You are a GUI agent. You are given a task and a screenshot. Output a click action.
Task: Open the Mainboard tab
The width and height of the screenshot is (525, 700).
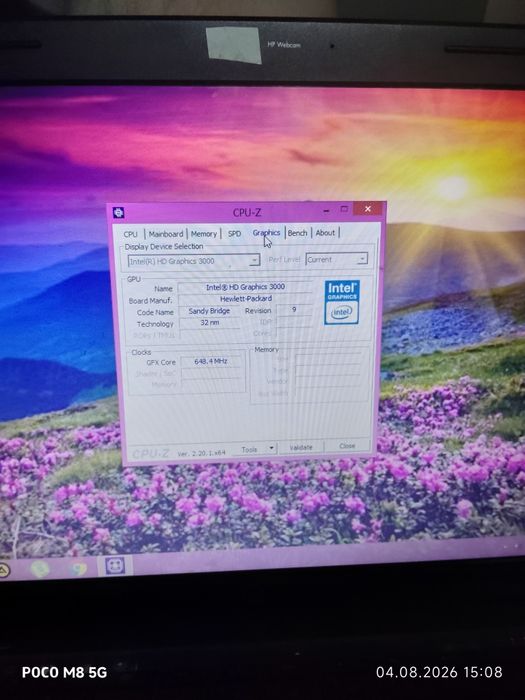pos(166,234)
